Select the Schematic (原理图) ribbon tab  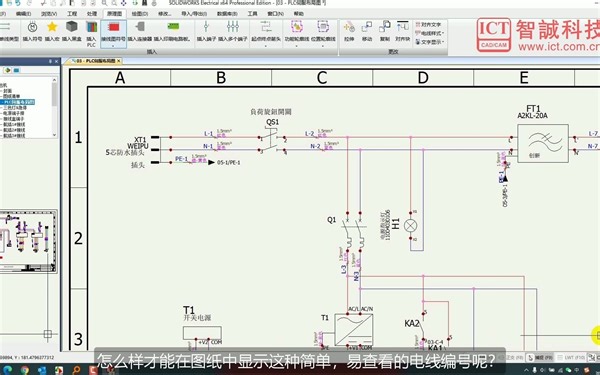point(114,13)
